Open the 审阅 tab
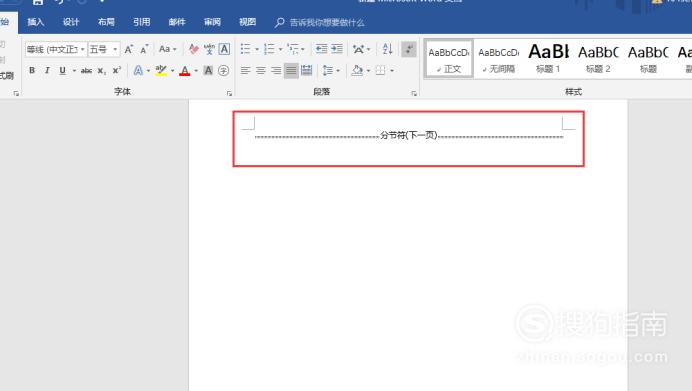 212,22
